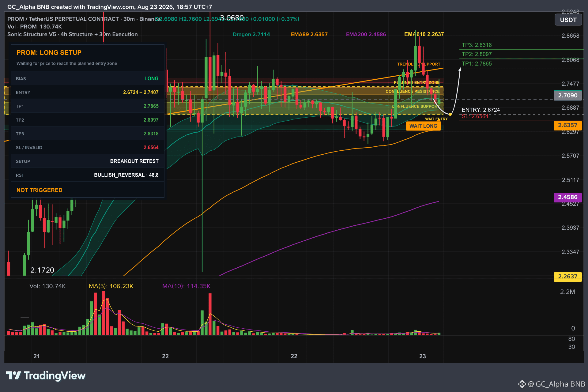Screen dimensions: 588x392
Task: Click the gray 2.7090 current price tag
Action: click(x=567, y=96)
